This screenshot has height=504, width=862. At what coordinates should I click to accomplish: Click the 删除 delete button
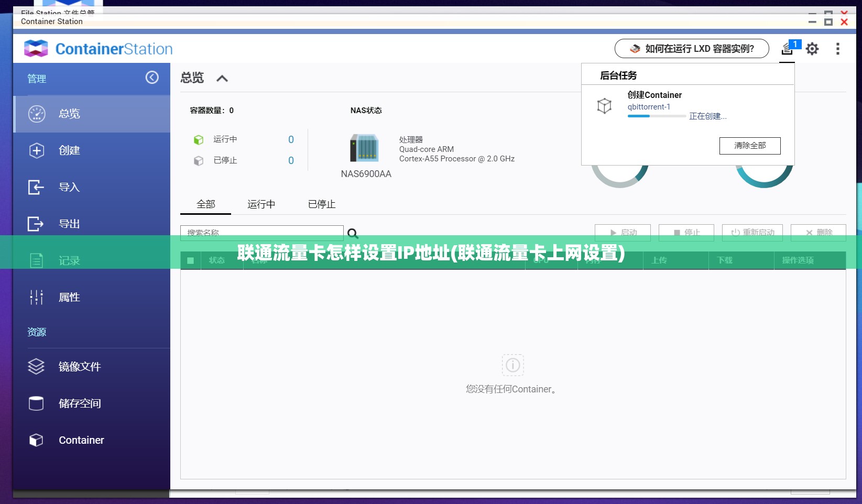coord(819,232)
